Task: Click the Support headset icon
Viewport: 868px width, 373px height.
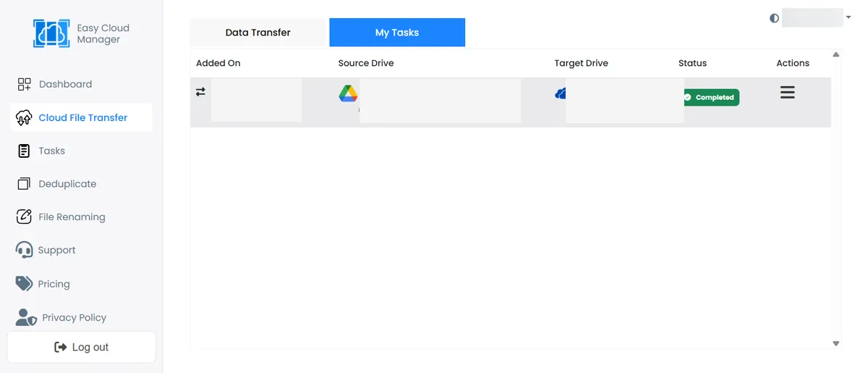Action: [x=24, y=250]
